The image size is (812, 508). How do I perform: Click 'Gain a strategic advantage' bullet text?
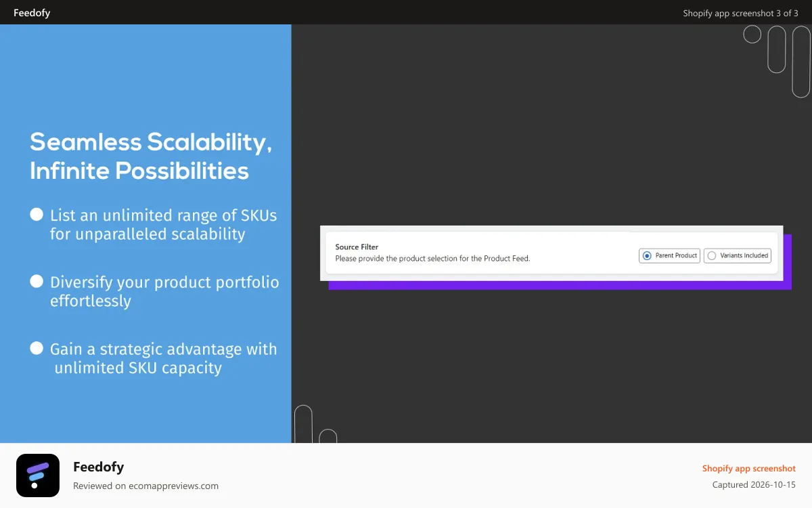pos(163,358)
